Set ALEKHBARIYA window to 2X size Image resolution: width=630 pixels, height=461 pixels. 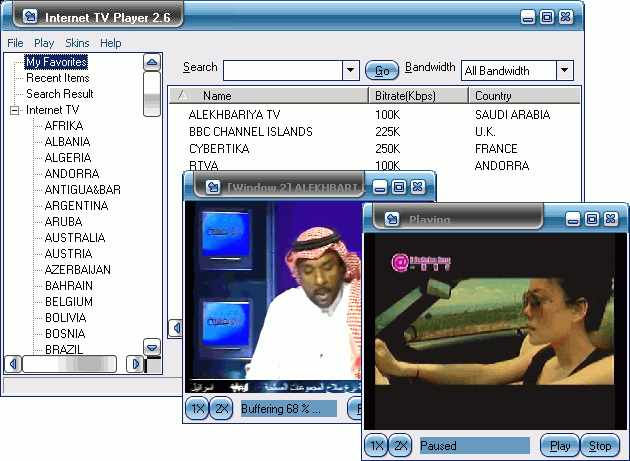click(222, 409)
